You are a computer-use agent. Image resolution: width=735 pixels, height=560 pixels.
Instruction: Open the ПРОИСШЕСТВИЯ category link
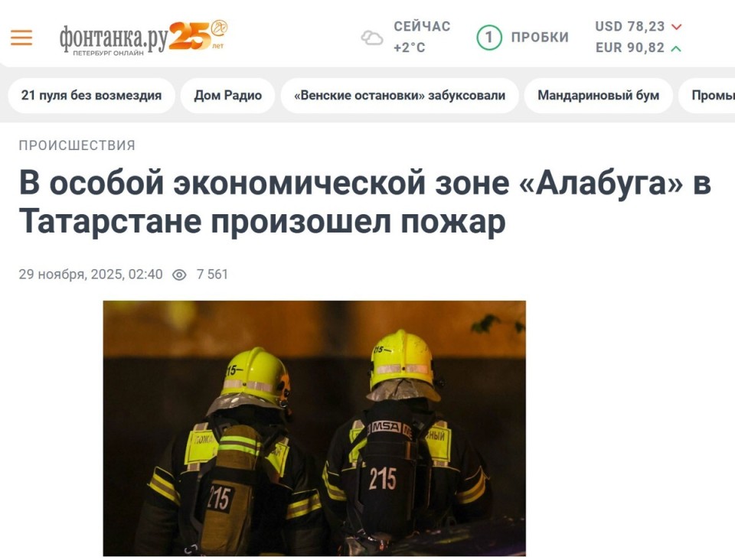[77, 145]
